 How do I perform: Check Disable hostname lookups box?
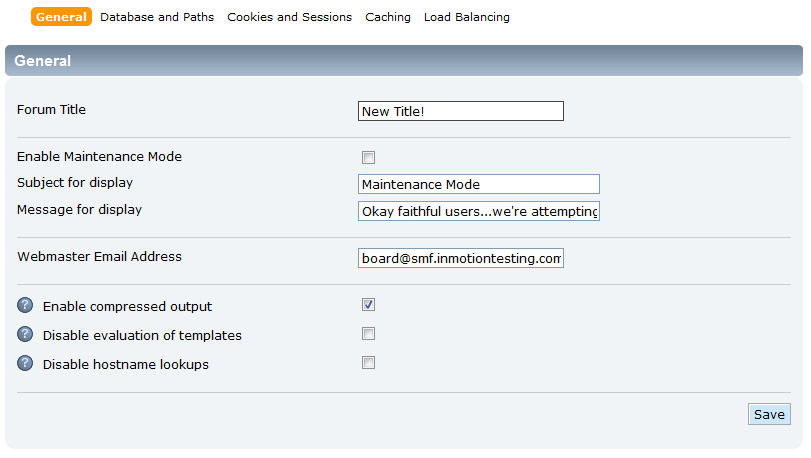368,363
